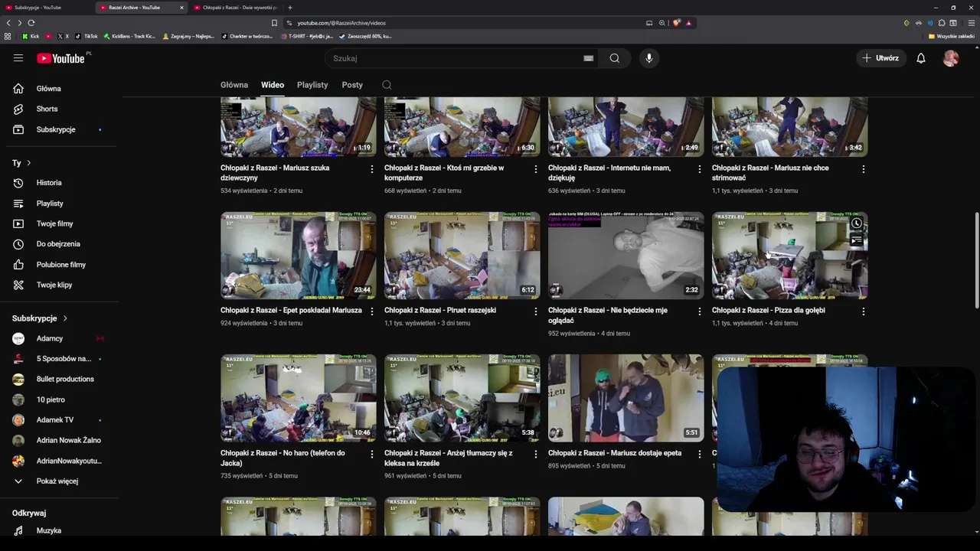Expand the Ty section chevron
Screen dimensions: 980x551
point(28,163)
